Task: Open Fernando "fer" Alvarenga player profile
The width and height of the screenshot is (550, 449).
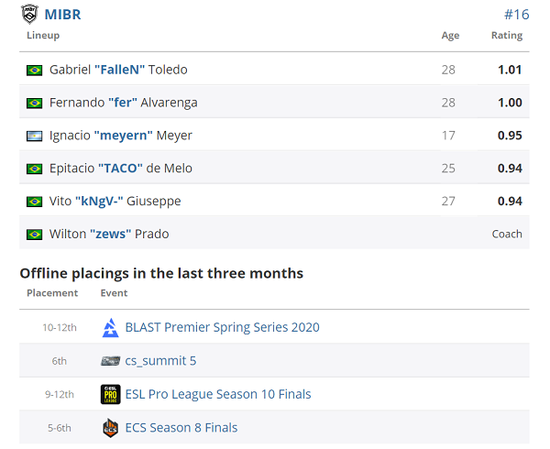Action: coord(123,103)
